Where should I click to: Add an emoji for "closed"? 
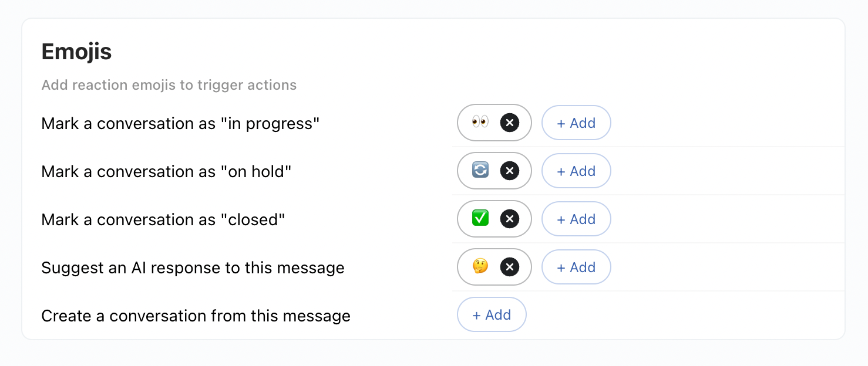pyautogui.click(x=576, y=218)
